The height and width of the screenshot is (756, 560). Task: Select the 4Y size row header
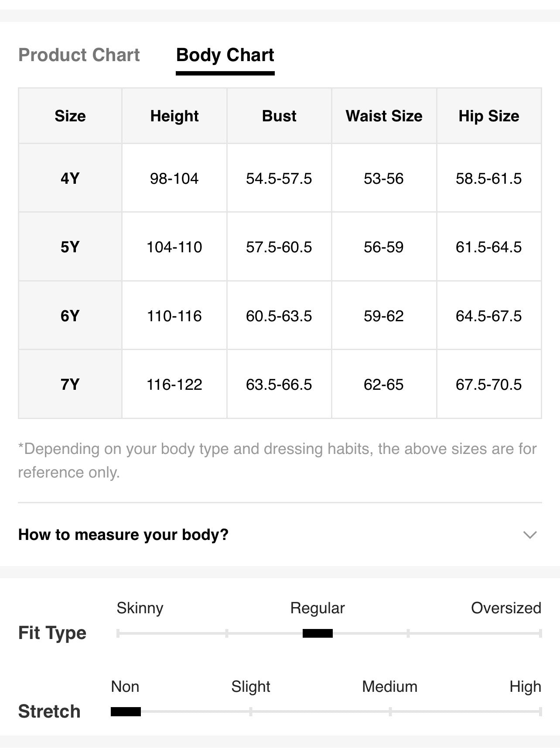(x=70, y=179)
